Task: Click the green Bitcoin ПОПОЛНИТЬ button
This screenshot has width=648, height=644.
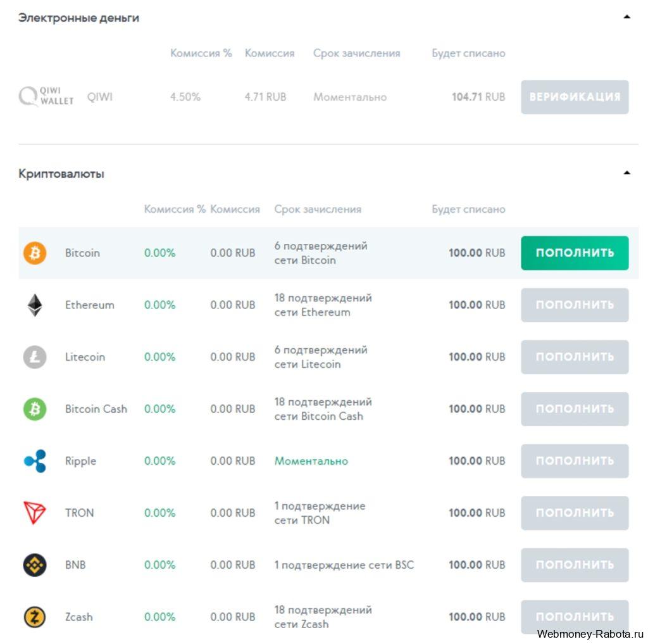Action: [575, 253]
